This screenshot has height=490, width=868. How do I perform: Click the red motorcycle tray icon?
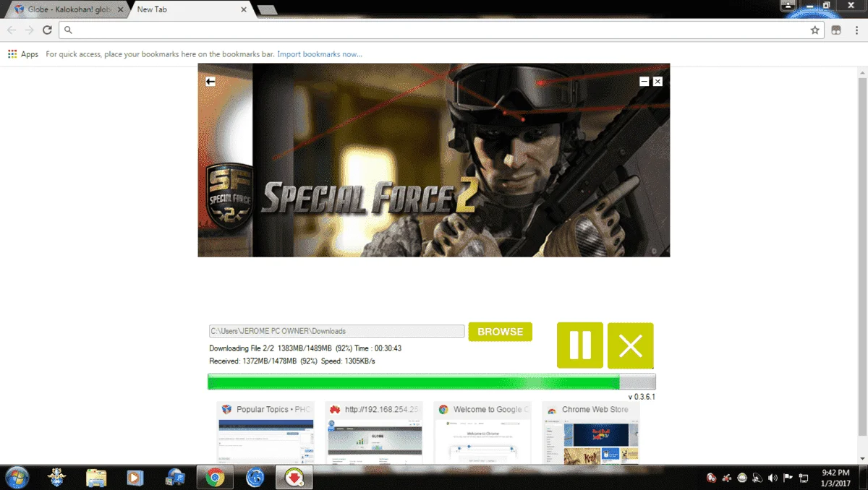(x=727, y=478)
